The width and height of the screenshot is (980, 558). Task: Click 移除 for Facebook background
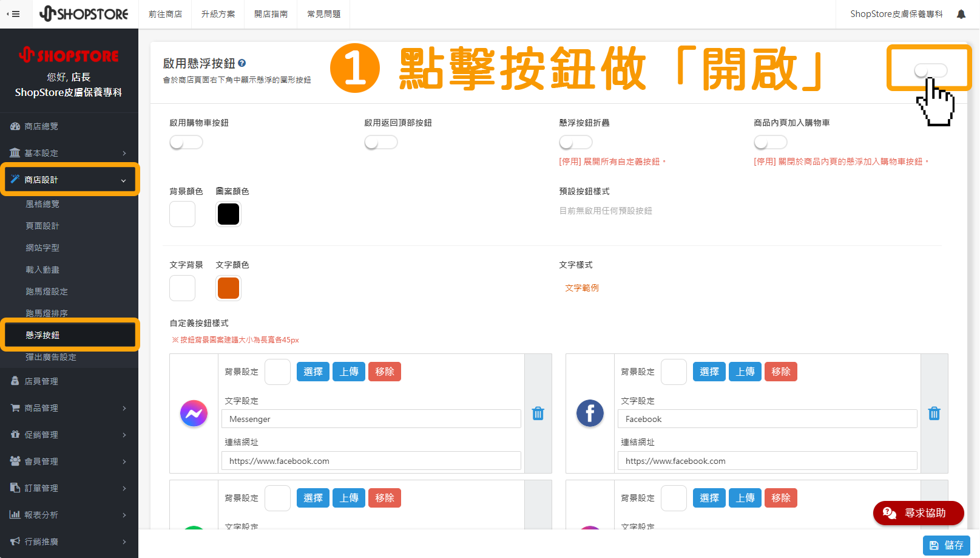coord(781,372)
